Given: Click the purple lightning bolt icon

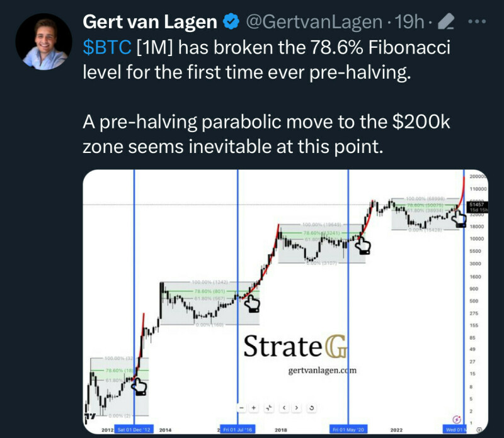Looking at the screenshot, I should [457, 419].
